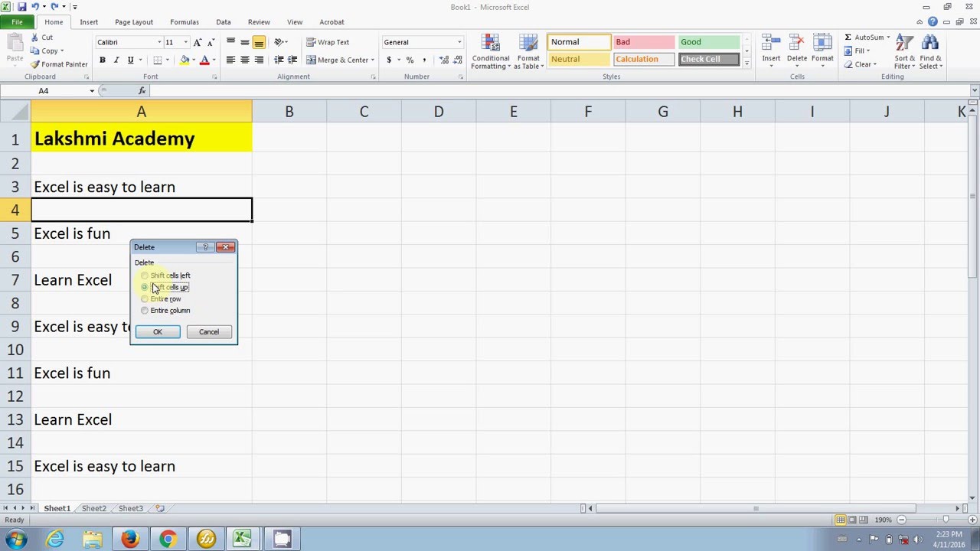Switch to the Page Layout ribbon tab
980x551 pixels.
click(x=134, y=22)
